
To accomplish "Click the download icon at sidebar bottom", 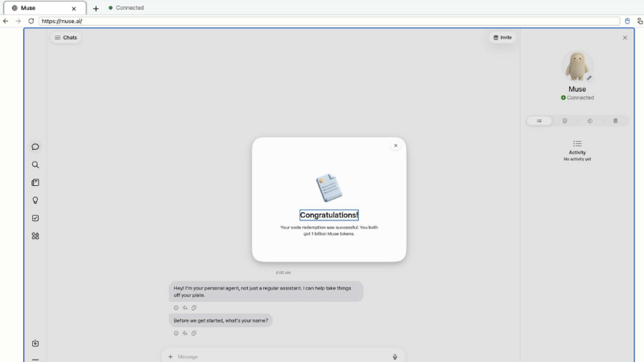I will click(35, 343).
